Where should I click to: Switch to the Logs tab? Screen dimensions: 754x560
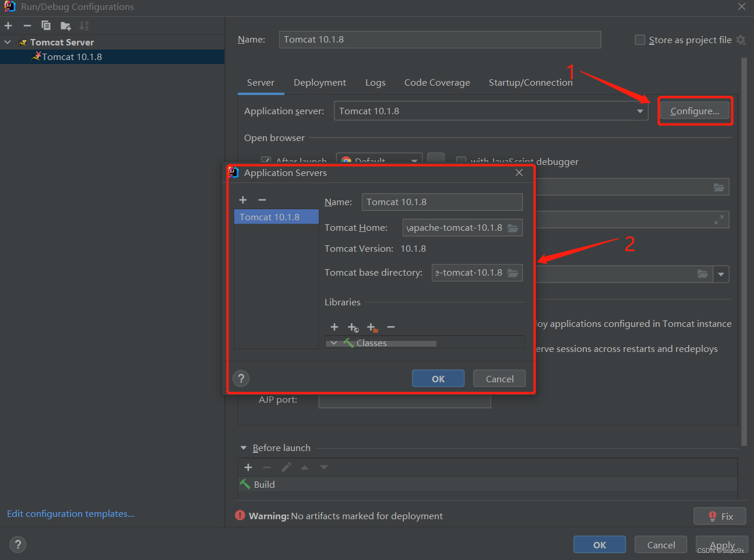click(x=375, y=82)
